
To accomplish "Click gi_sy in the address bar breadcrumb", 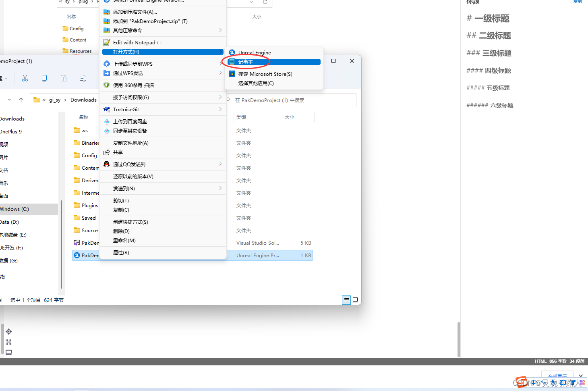I will coord(55,100).
